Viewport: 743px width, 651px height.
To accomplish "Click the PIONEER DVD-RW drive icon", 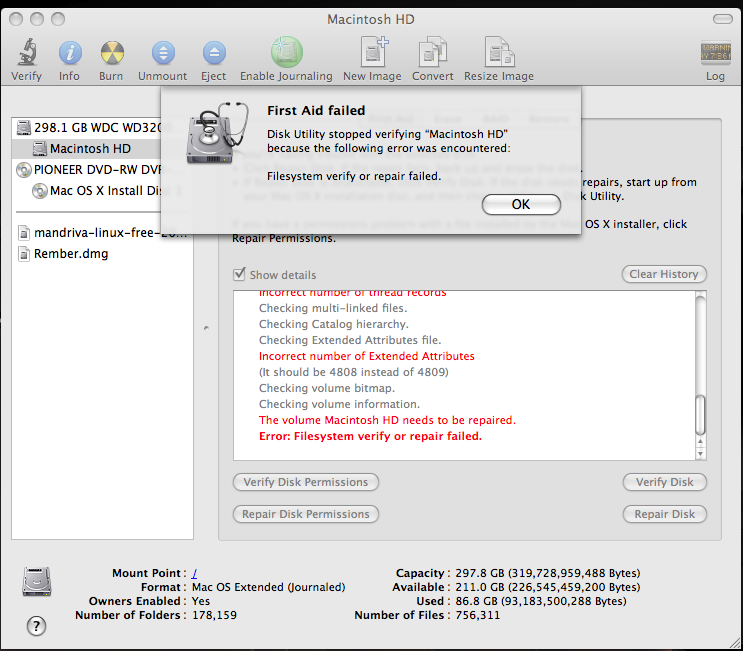I will pos(24,170).
